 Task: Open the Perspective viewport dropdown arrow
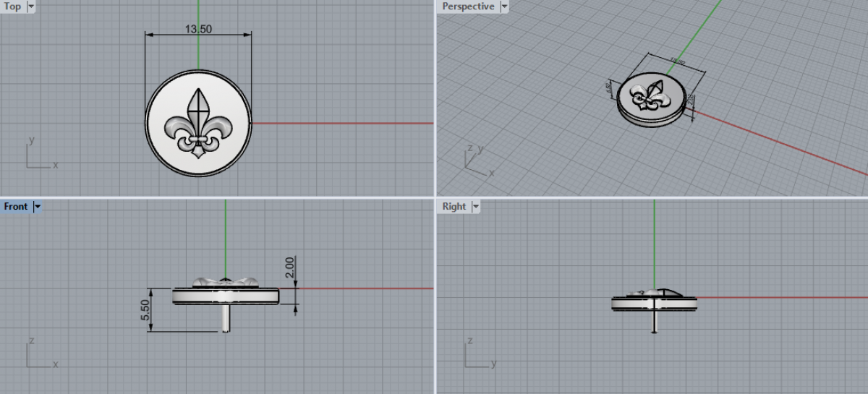pyautogui.click(x=504, y=7)
